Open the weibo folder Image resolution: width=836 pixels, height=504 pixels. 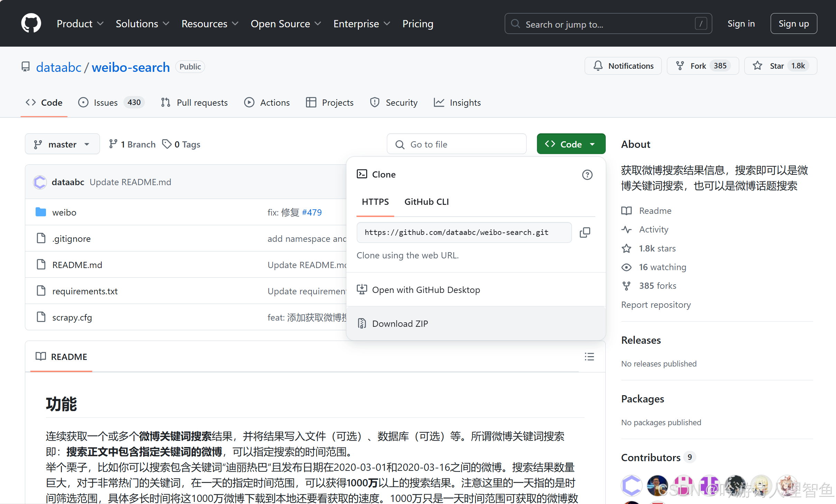[64, 212]
